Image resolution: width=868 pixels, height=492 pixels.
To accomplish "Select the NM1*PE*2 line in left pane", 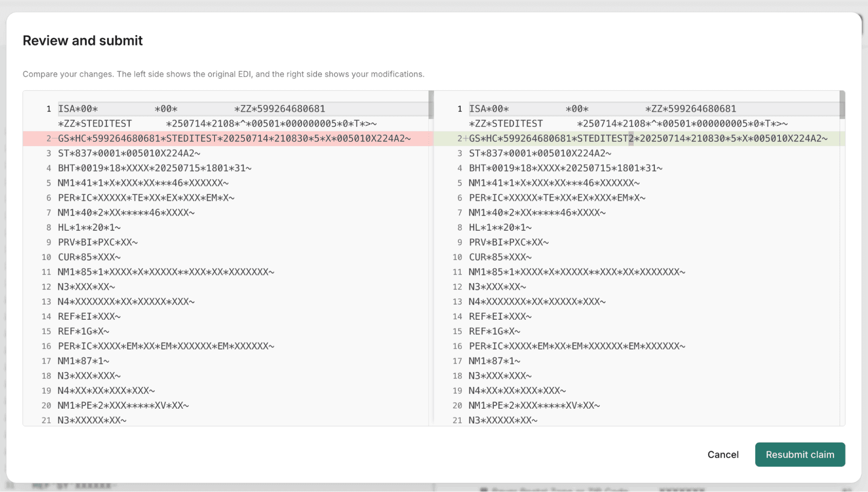I will 123,405.
